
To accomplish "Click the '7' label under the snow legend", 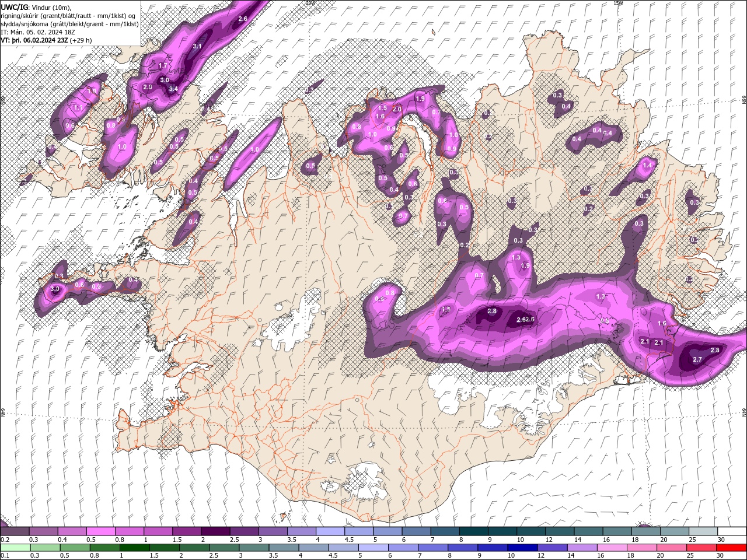I will 432,540.
